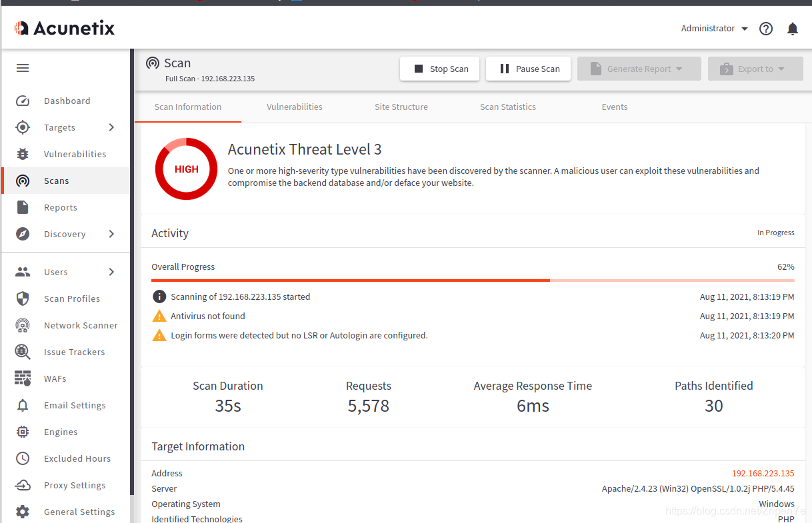
Task: Switch to Vulnerabilities tab
Action: 295,107
